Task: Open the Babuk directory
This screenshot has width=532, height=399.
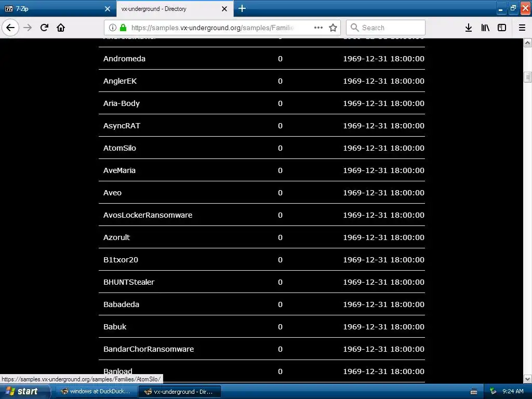Action: pos(115,327)
